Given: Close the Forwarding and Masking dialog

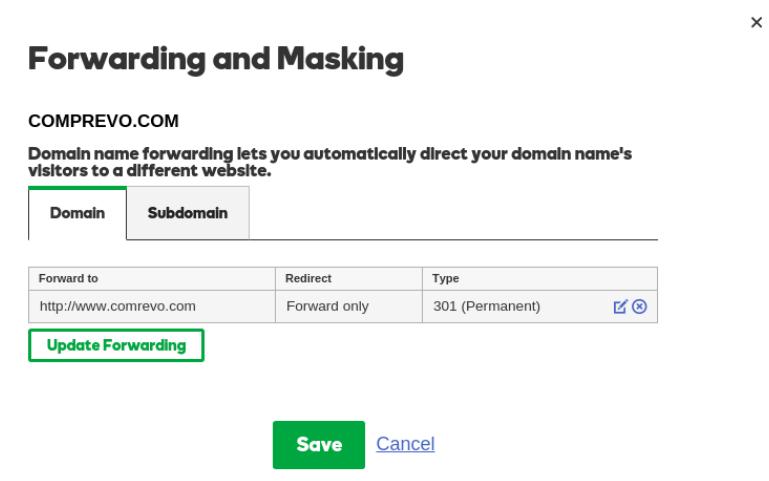Looking at the screenshot, I should coord(756,22).
